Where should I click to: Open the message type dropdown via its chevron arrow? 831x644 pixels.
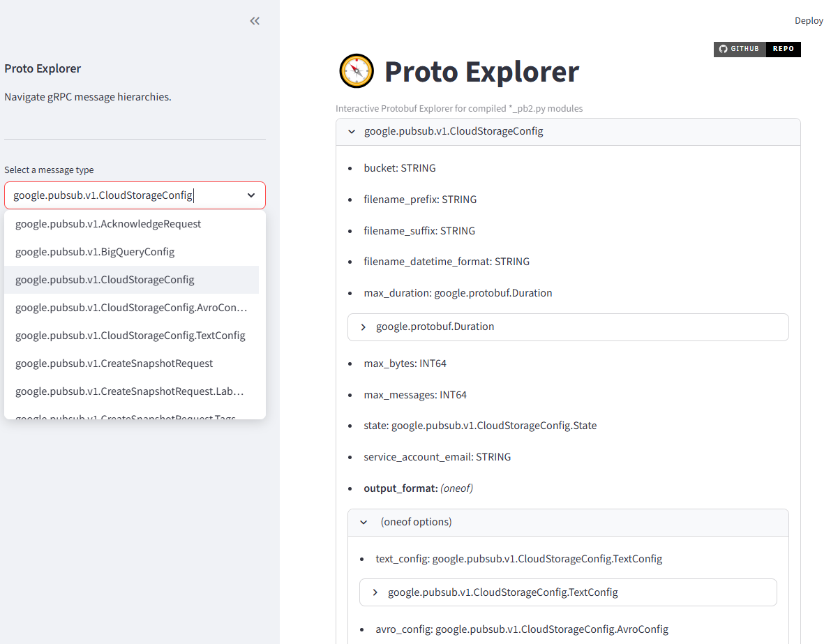pyautogui.click(x=250, y=195)
